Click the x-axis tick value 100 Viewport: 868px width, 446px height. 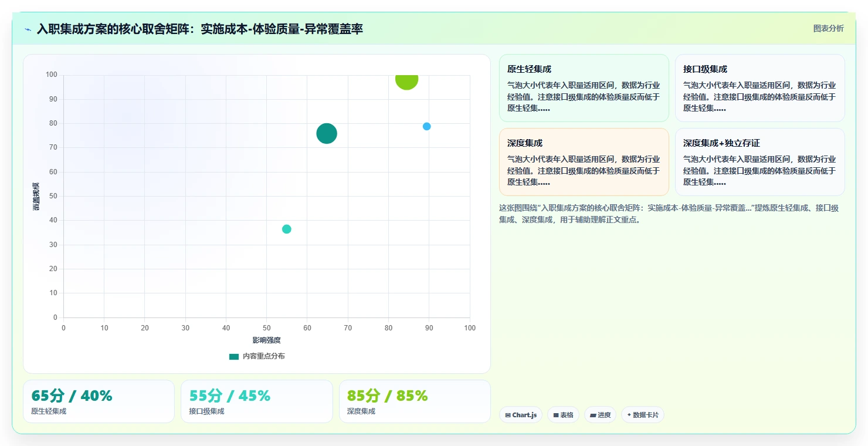point(470,328)
